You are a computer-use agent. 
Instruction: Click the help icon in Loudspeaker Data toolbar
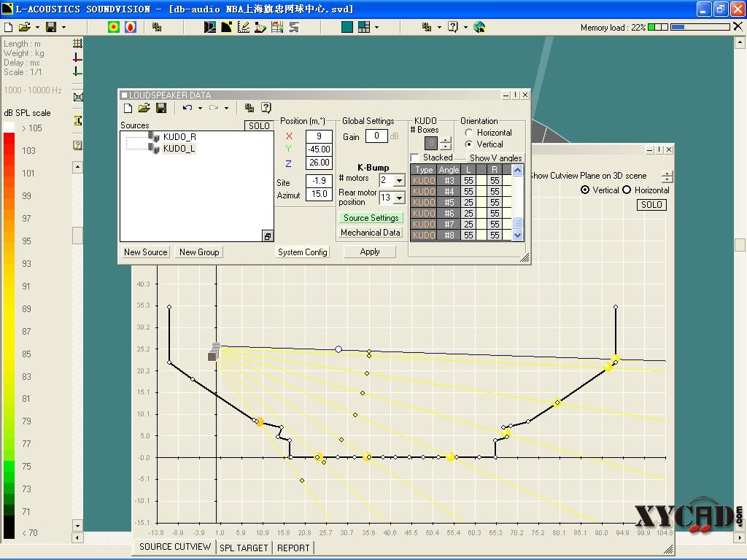point(266,108)
